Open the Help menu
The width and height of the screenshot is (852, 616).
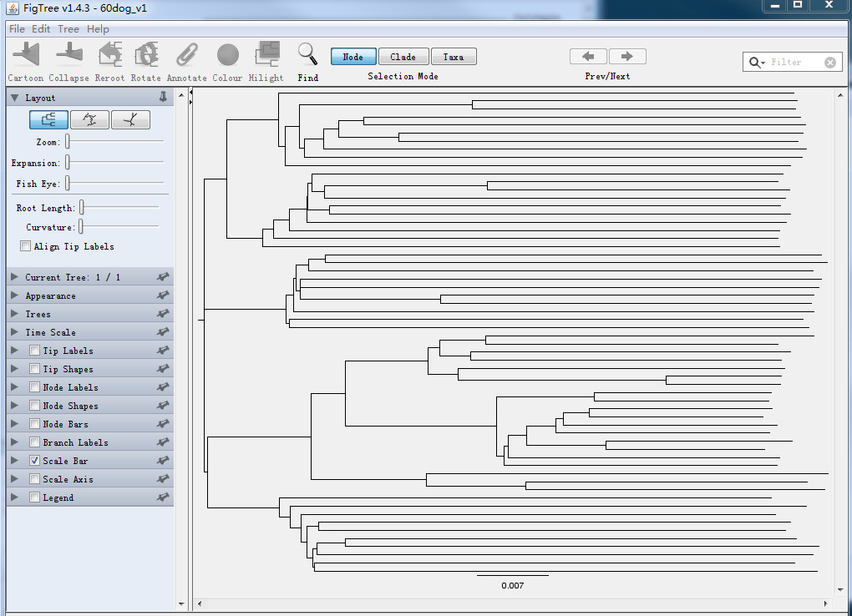[98, 28]
